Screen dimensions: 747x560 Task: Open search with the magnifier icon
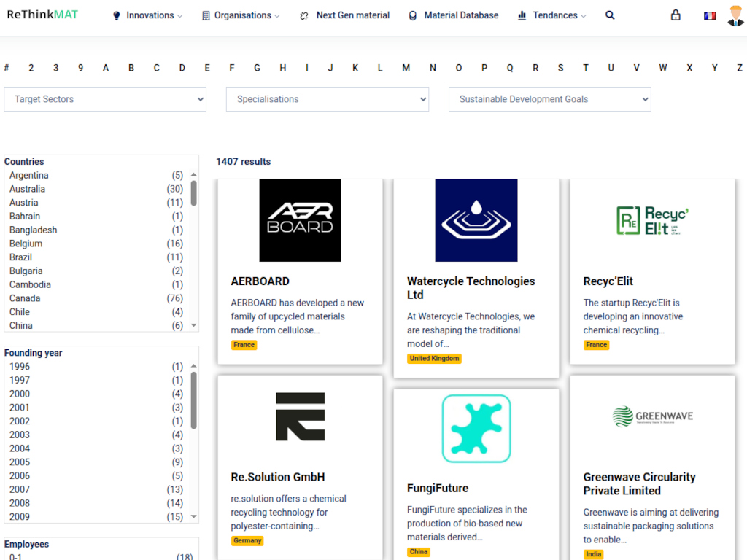610,15
